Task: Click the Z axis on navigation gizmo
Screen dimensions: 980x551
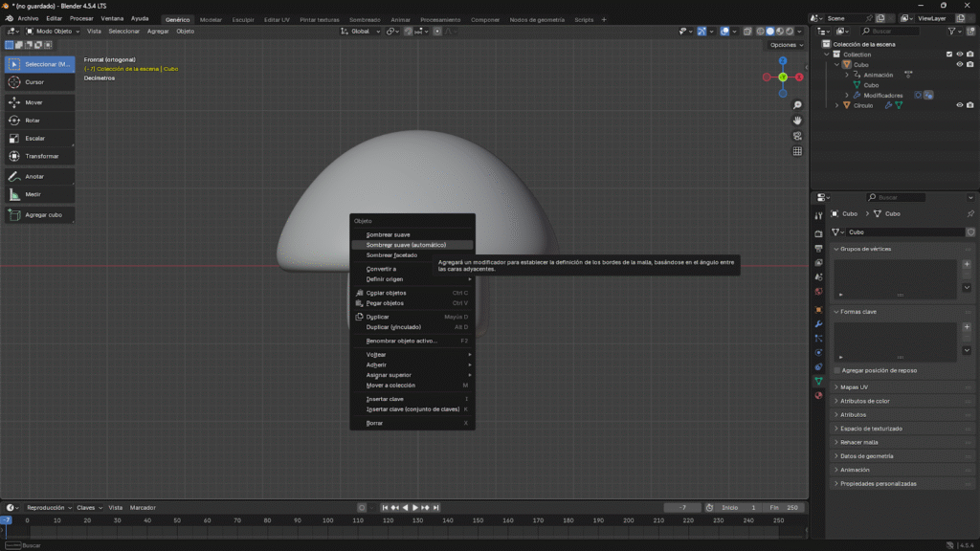Action: click(783, 61)
